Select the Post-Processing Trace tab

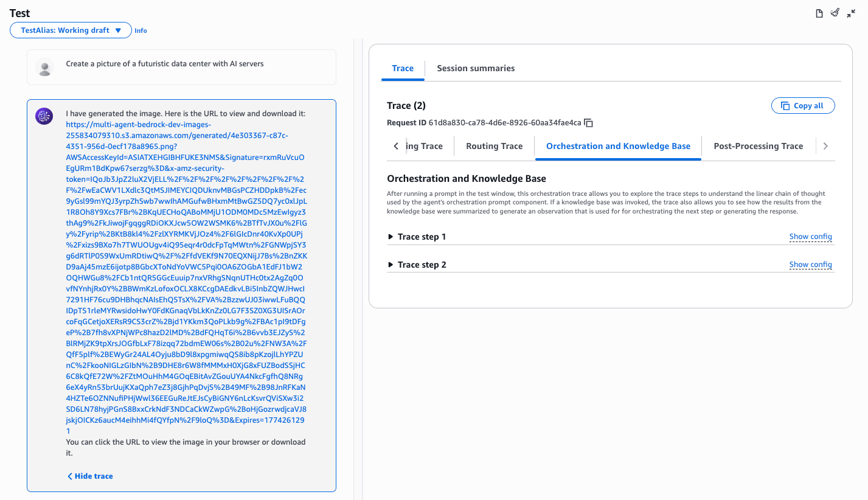(758, 146)
